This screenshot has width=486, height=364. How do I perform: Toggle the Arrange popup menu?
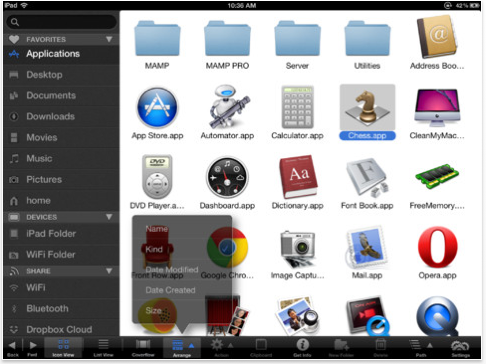click(x=182, y=348)
